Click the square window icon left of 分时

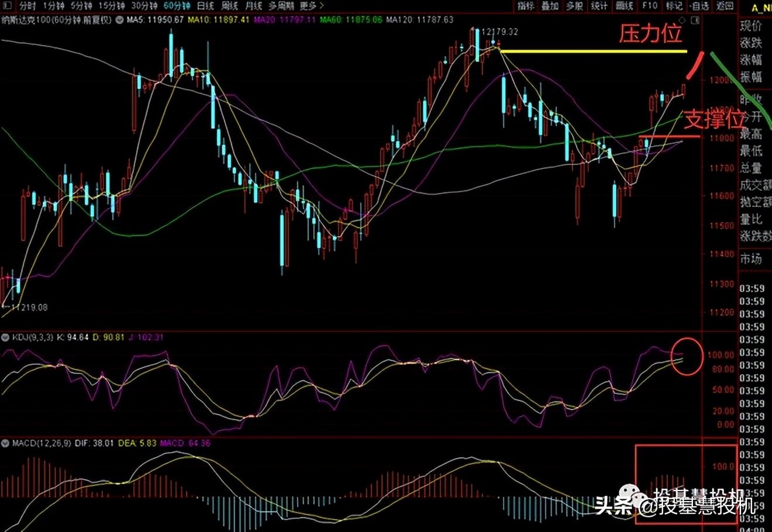click(x=6, y=6)
